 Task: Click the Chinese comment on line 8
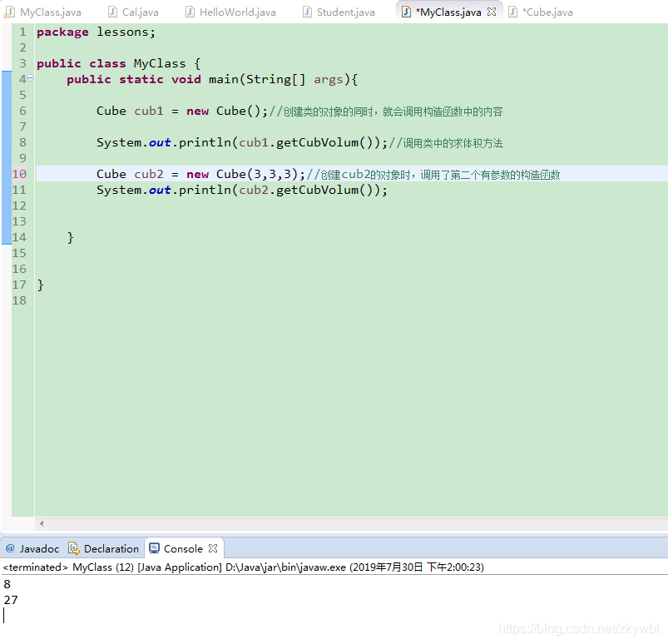tap(446, 143)
